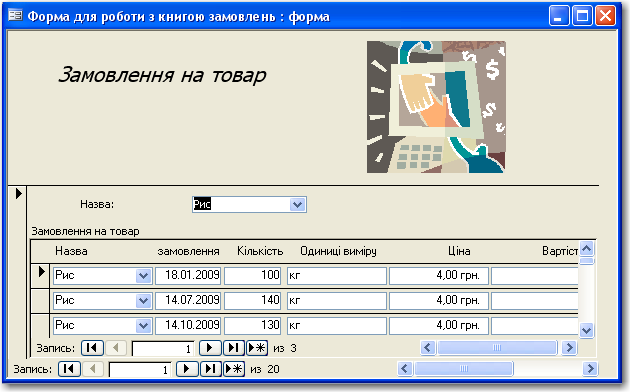Viewport: 630px width, 392px height.
Task: Open the Рис dropdown in the 18.01.2009 row
Action: pos(143,276)
